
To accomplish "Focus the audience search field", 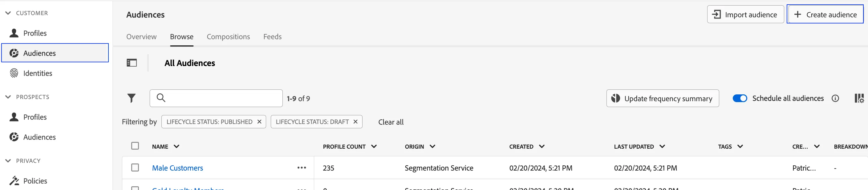I will pos(216,98).
